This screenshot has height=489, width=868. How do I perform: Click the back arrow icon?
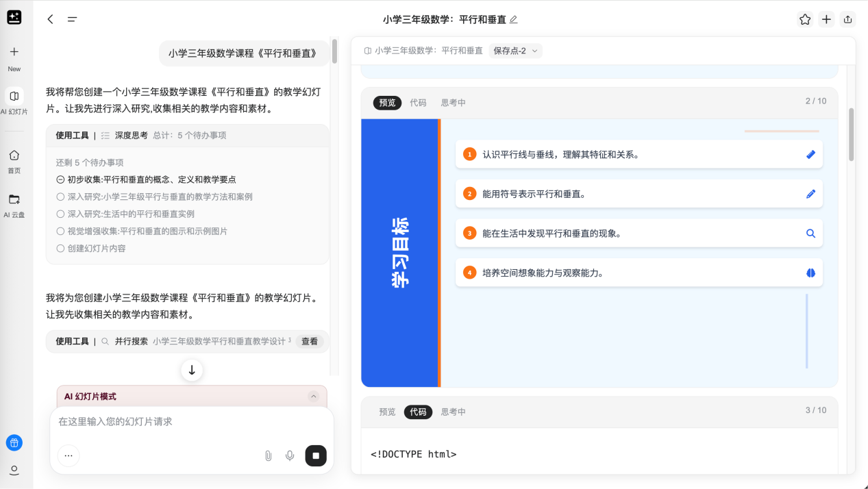pyautogui.click(x=50, y=19)
